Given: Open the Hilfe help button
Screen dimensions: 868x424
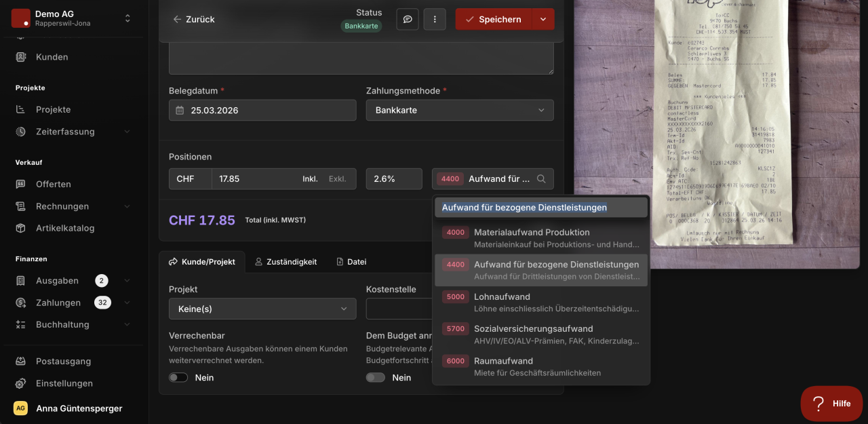Looking at the screenshot, I should (831, 404).
